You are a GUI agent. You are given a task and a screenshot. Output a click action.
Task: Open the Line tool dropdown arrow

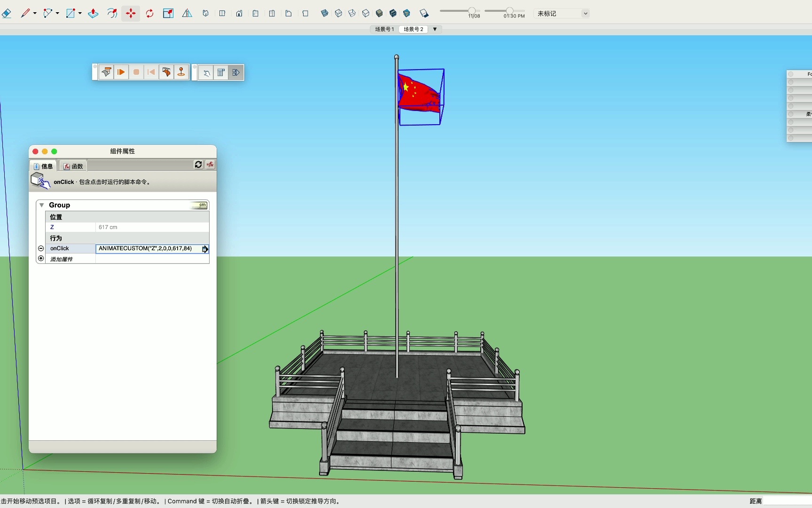pos(35,14)
